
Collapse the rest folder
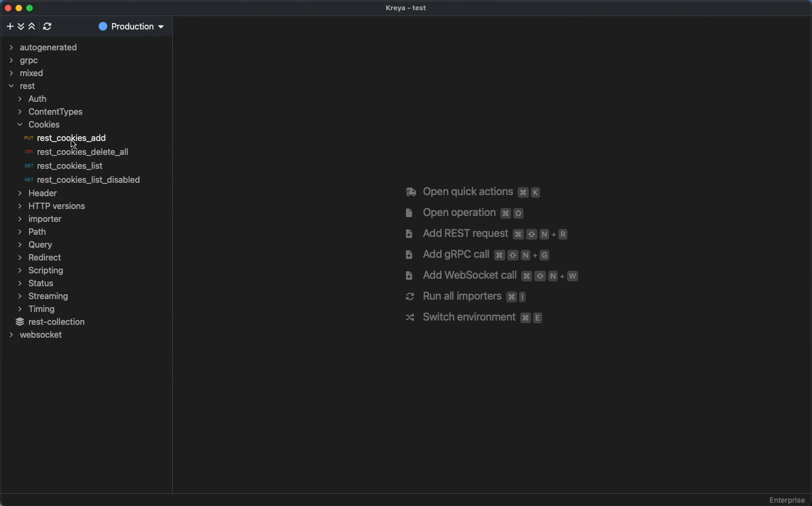pos(11,86)
